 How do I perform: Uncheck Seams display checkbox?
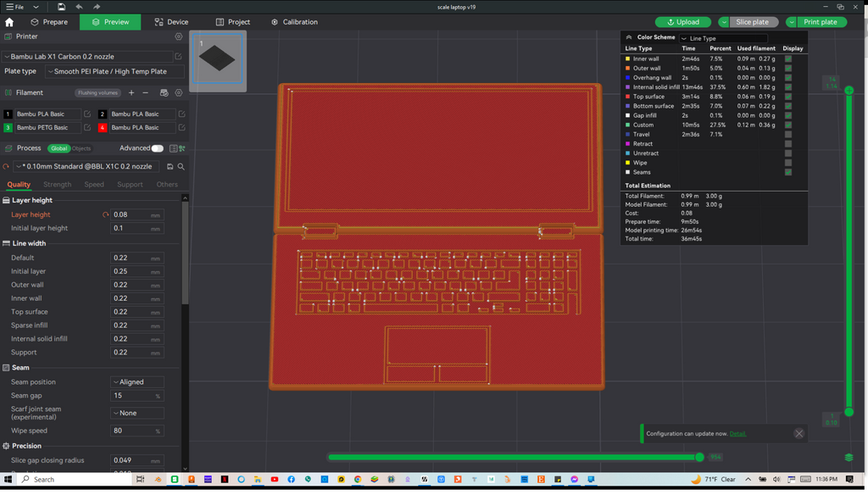tap(787, 172)
